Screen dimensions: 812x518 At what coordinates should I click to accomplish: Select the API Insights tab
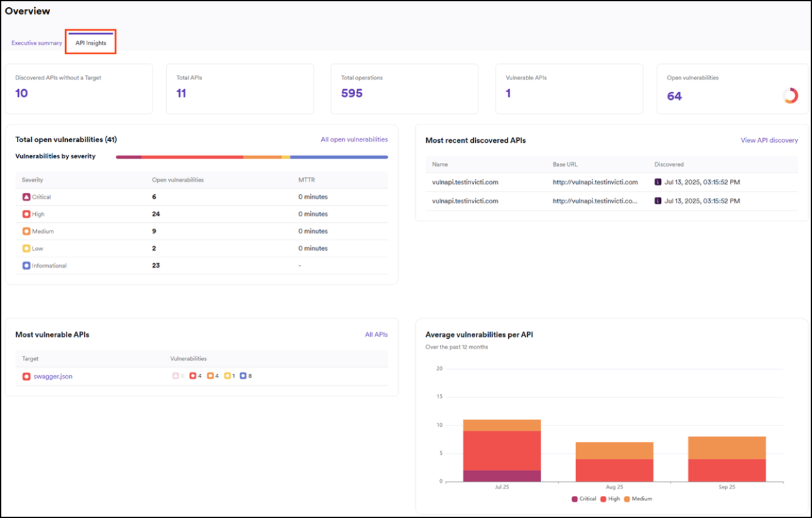coord(91,41)
